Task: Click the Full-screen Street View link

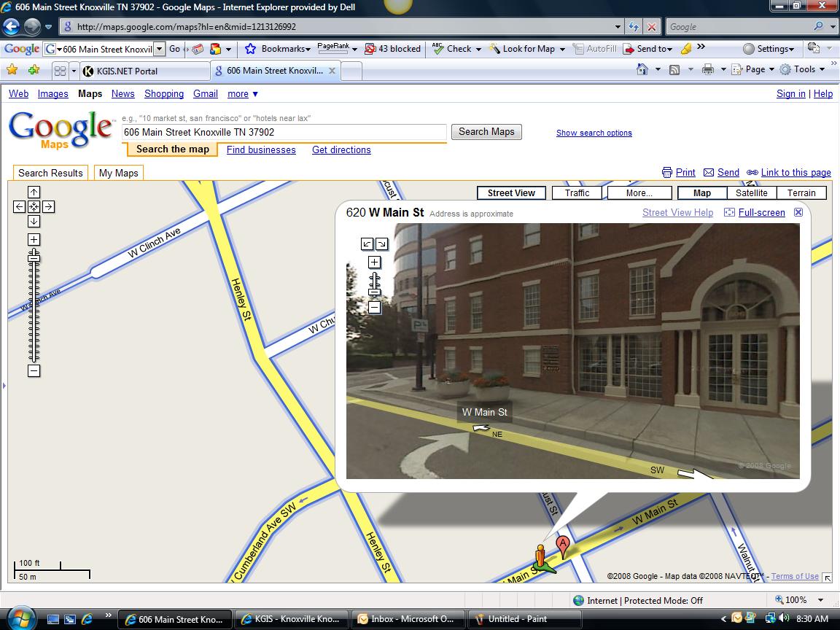Action: coord(761,213)
